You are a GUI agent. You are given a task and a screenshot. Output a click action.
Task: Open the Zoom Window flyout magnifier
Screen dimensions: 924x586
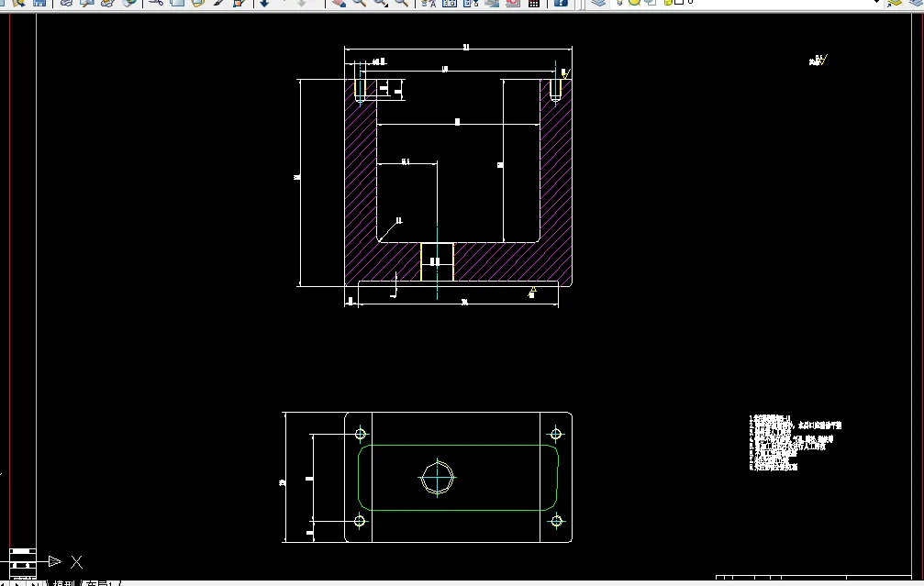click(381, 3)
